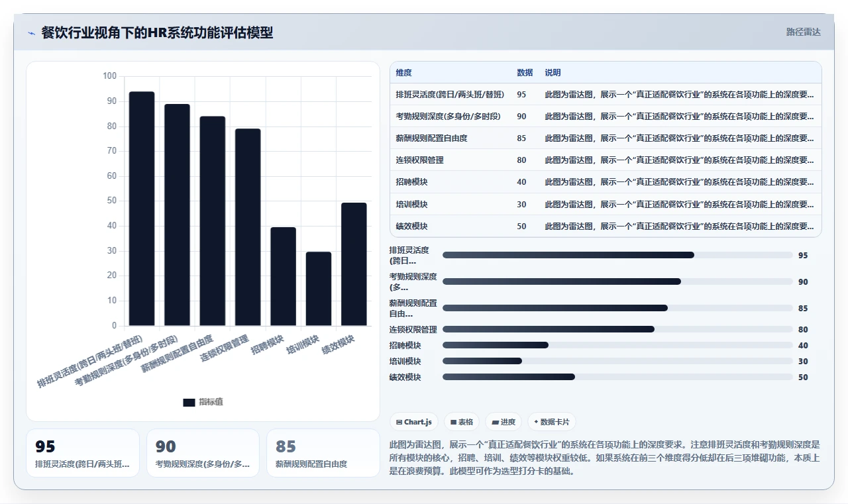Open the data card showing 85
This screenshot has width=848, height=504.
point(323,453)
